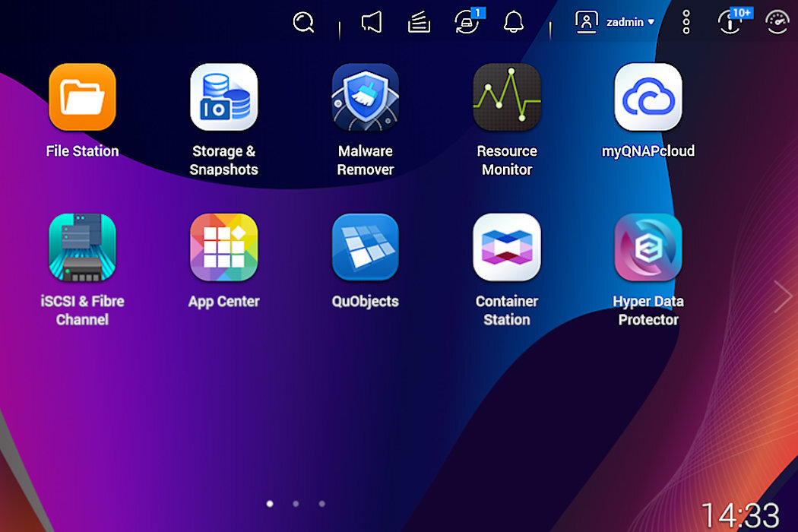
Task: Select the first desktop page dot
Action: coord(270,504)
